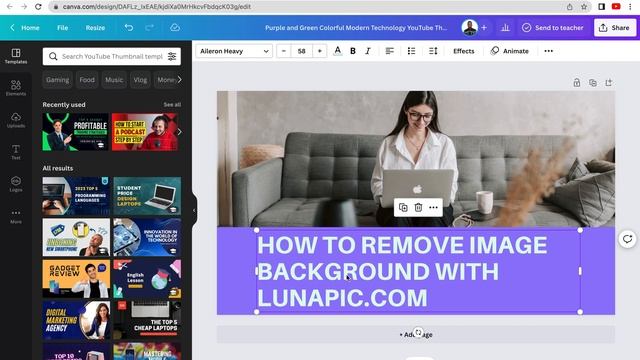Screen dimensions: 640x360
Task: Open the text Effects panel
Action: click(x=464, y=51)
